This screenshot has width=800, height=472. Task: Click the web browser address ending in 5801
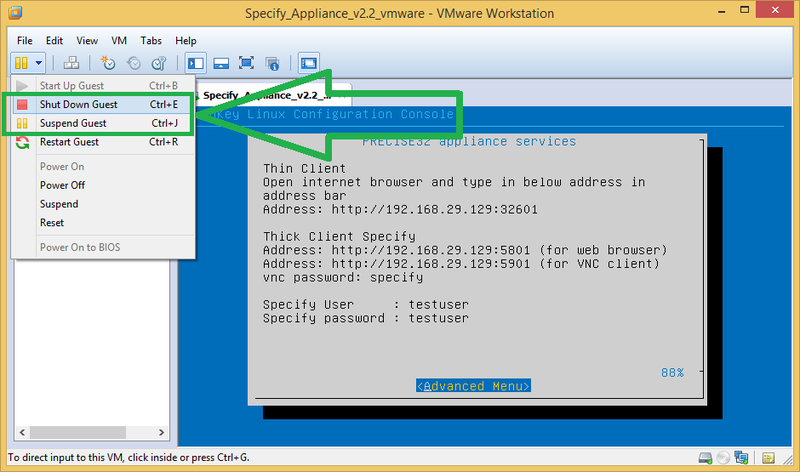pos(431,250)
